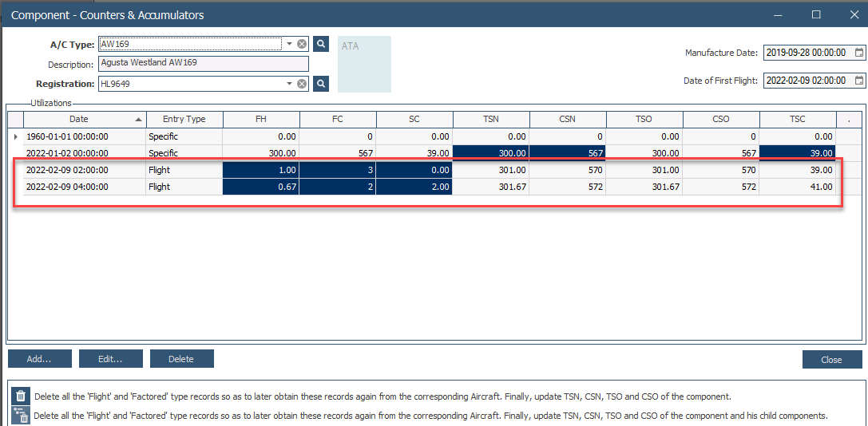Select the FH cell showing 1.00
Viewport: 868px width, 426px height.
[261, 170]
